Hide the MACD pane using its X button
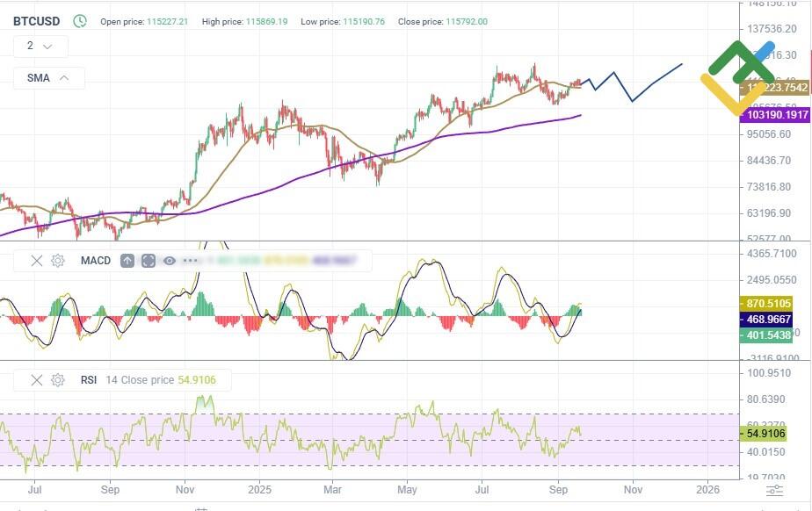Screen dimensions: 812x511 click(37, 260)
